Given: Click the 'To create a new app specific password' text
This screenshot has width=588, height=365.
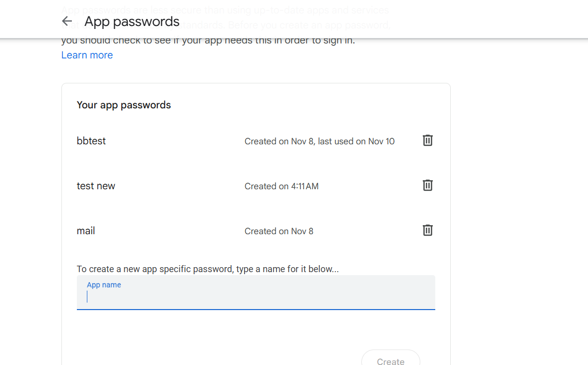Looking at the screenshot, I should point(207,269).
